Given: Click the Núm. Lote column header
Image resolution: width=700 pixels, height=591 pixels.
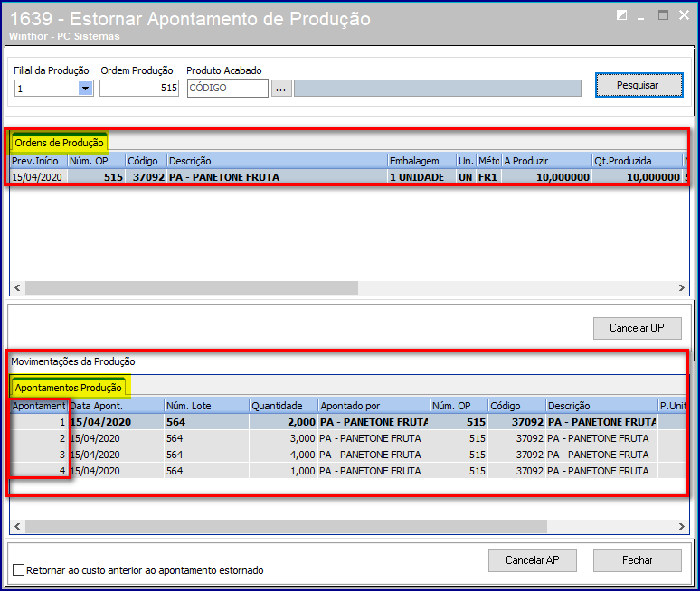Looking at the screenshot, I should [207, 406].
